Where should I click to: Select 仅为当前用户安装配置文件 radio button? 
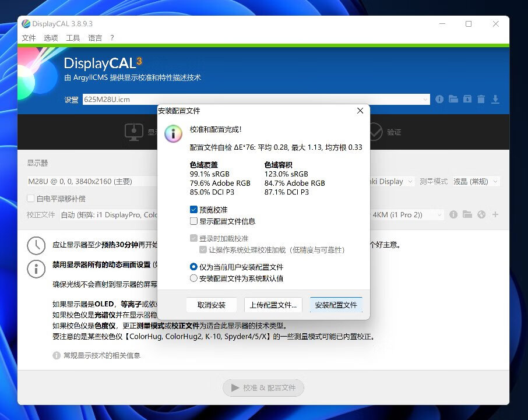(193, 267)
